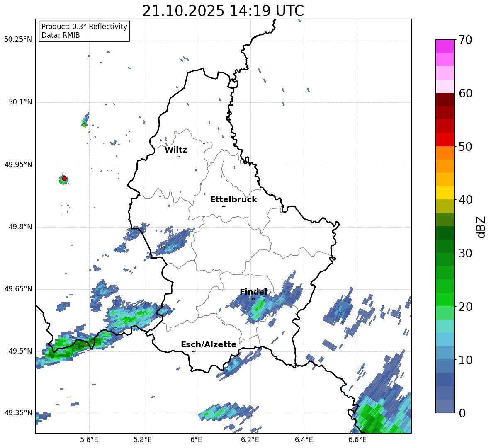Viewport: 491px width, 448px height.
Task: Click the colorbar 40 tick label
Action: pyautogui.click(x=465, y=200)
